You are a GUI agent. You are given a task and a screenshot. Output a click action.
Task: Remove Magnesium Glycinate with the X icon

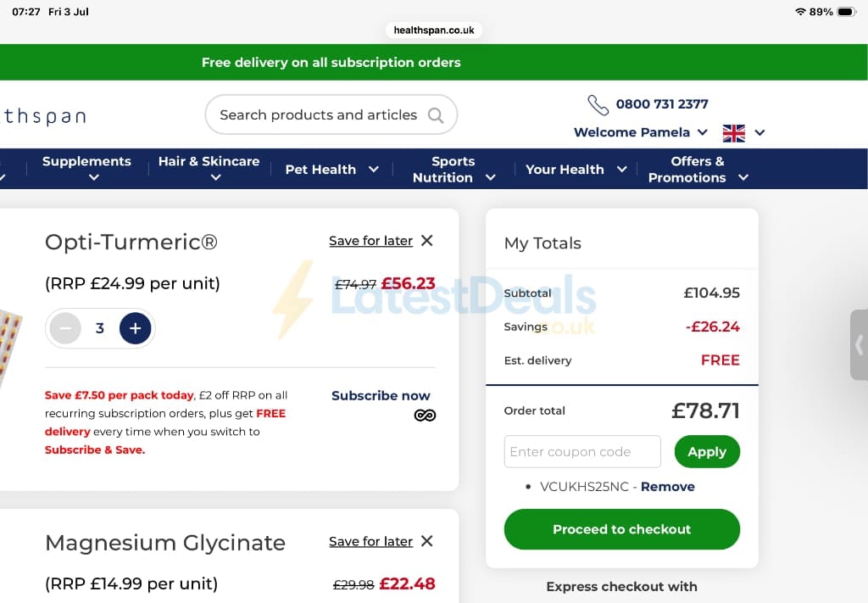(x=427, y=541)
